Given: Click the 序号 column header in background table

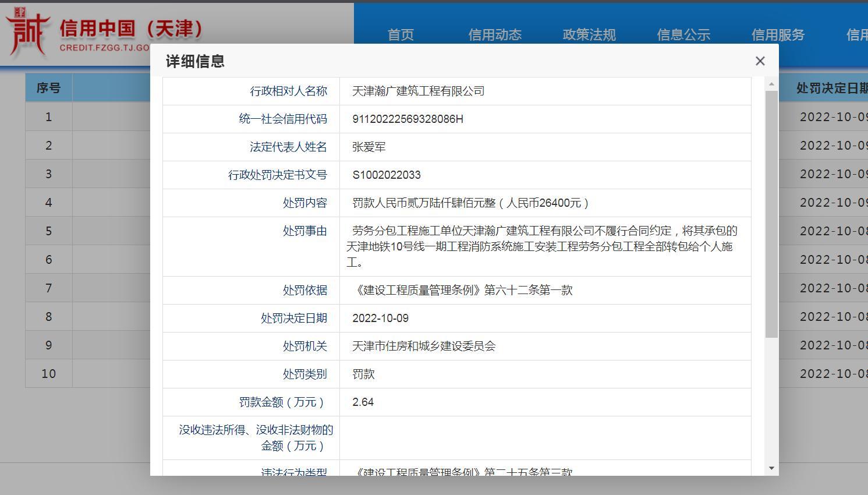Looking at the screenshot, I should 48,88.
